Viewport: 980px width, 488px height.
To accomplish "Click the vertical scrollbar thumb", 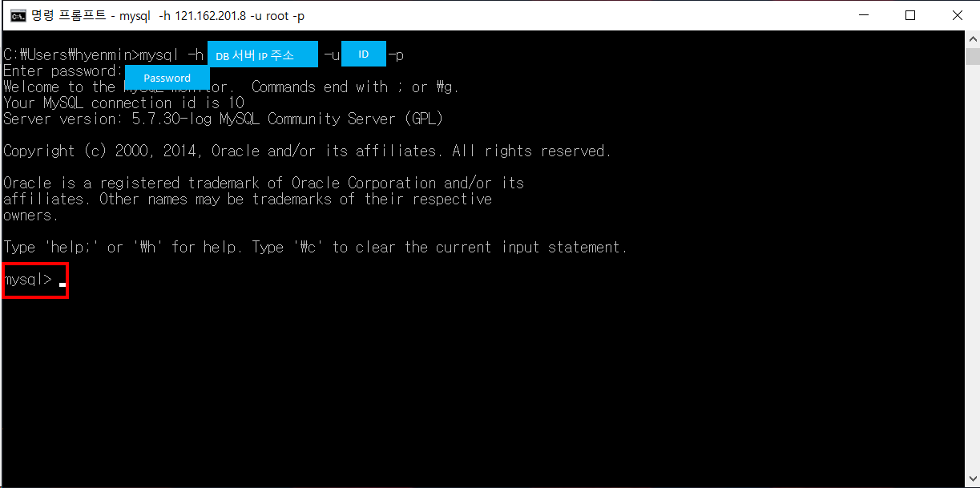I will click(x=972, y=55).
